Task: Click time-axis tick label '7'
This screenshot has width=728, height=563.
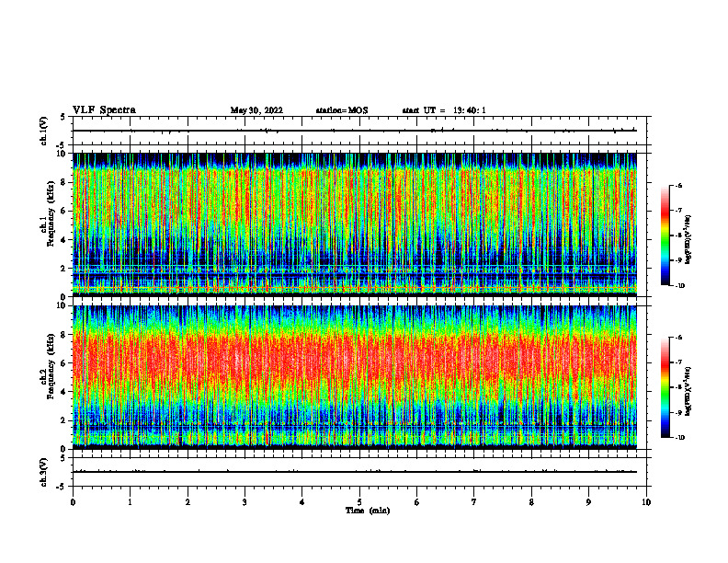Action: [474, 502]
